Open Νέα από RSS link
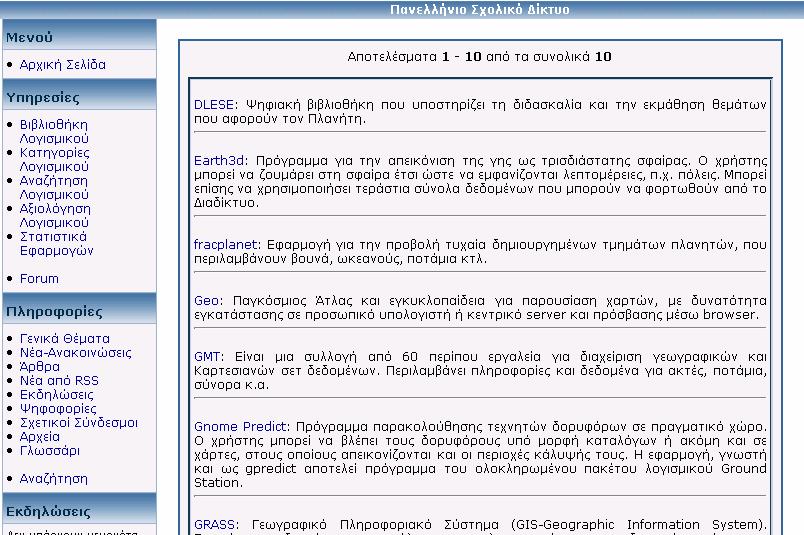The height and width of the screenshot is (535, 804). pyautogui.click(x=59, y=381)
